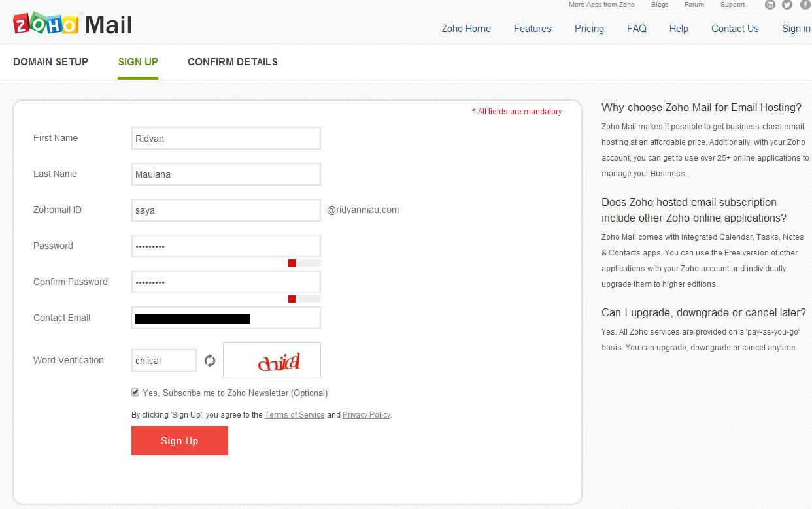The width and height of the screenshot is (812, 509).
Task: Click the 'First Name' label
Action: [56, 139]
